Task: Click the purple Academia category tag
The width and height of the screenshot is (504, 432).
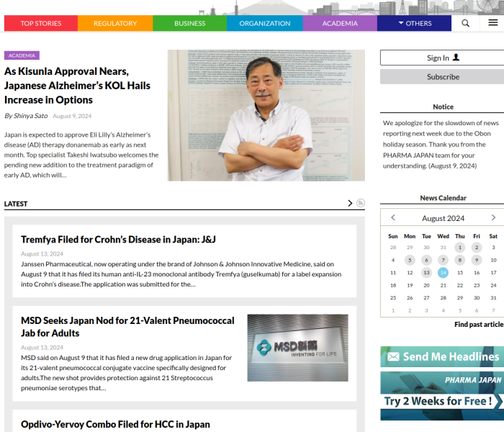Action: (22, 55)
